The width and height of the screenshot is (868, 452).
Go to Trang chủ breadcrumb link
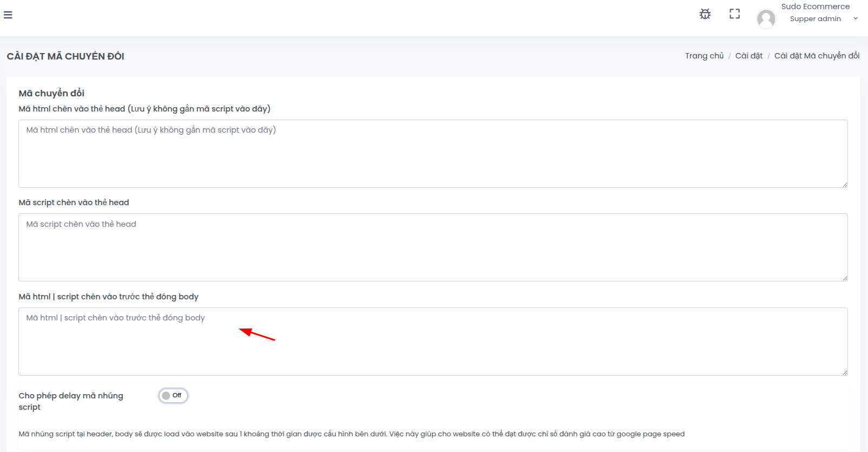tap(704, 56)
